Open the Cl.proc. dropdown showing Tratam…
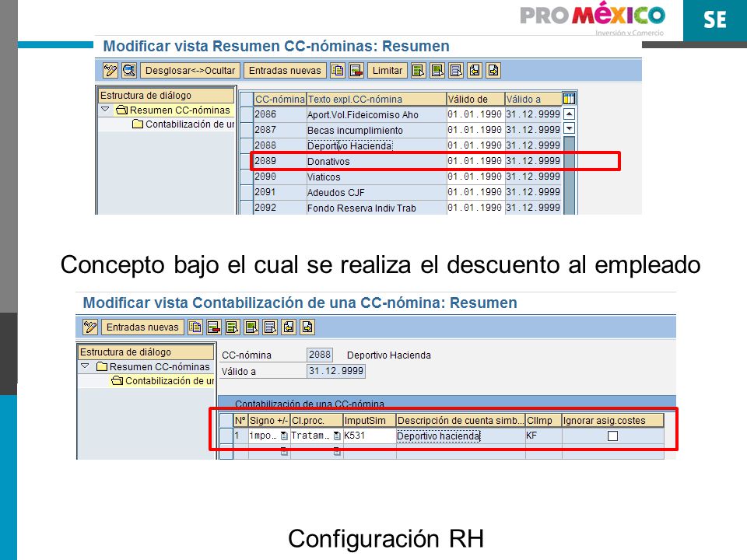This screenshot has width=747, height=560. click(x=337, y=436)
